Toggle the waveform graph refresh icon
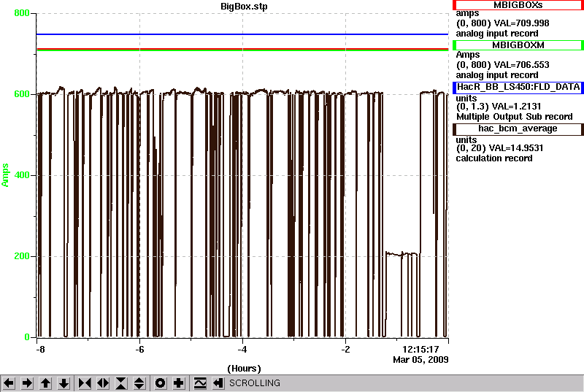Screen dimensions: 584x392 (x=200, y=383)
